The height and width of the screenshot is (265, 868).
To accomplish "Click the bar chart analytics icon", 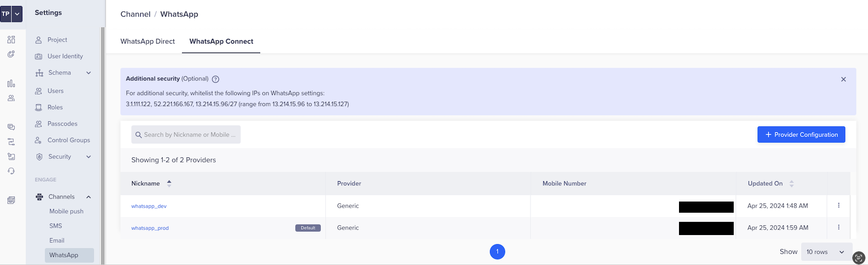I will click(x=11, y=84).
